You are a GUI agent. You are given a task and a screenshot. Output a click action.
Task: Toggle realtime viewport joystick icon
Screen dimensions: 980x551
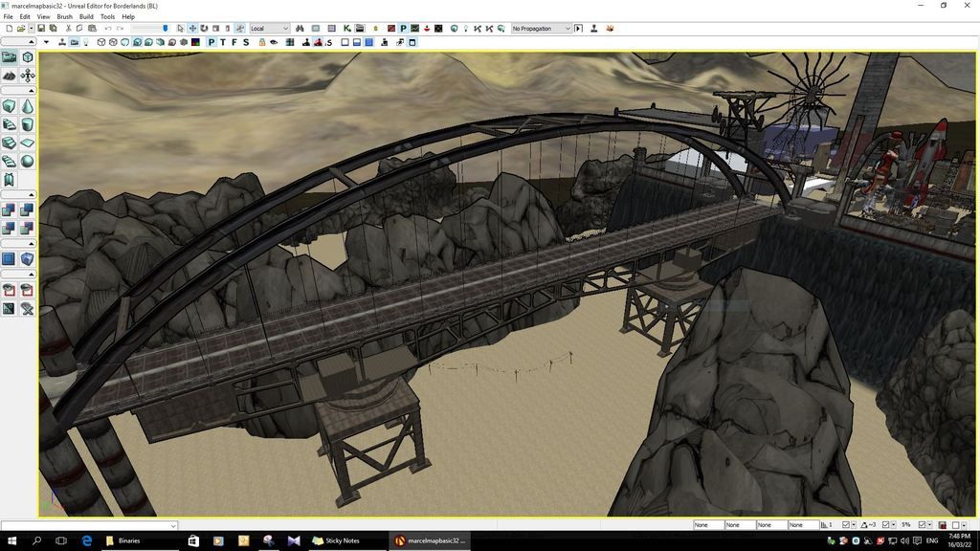62,42
